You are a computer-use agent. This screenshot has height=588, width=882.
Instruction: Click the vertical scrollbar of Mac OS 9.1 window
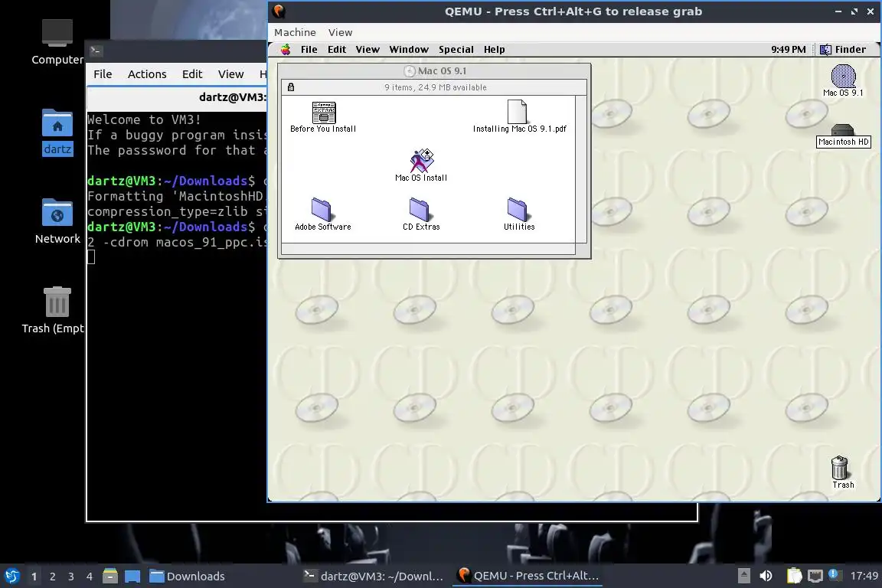[x=581, y=168]
